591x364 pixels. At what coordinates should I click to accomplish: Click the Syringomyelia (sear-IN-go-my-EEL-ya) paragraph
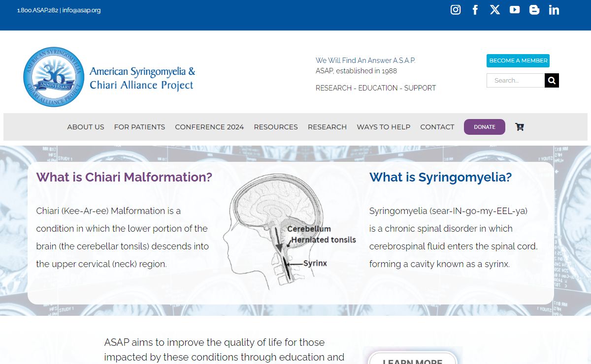(454, 238)
